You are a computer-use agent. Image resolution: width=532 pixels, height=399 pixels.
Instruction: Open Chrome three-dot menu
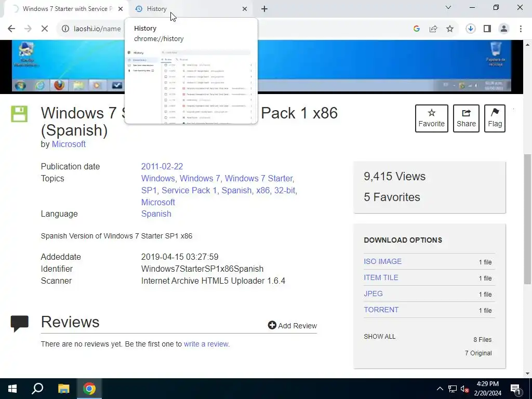click(521, 29)
